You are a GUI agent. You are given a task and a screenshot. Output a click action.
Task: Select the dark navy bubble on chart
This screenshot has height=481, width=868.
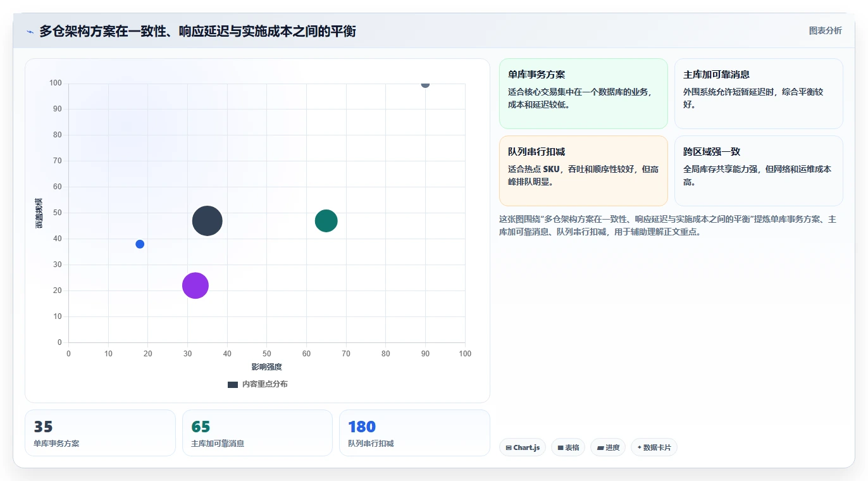[207, 221]
